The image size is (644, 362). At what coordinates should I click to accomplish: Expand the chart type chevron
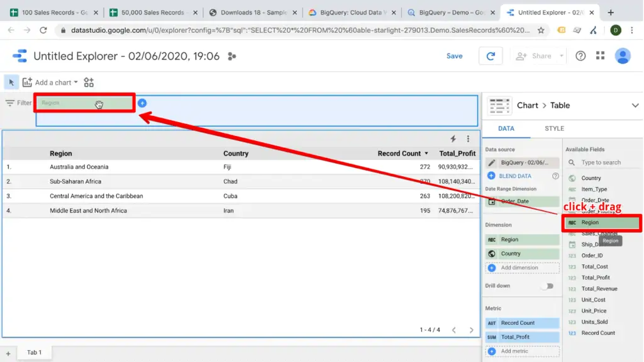pyautogui.click(x=635, y=106)
